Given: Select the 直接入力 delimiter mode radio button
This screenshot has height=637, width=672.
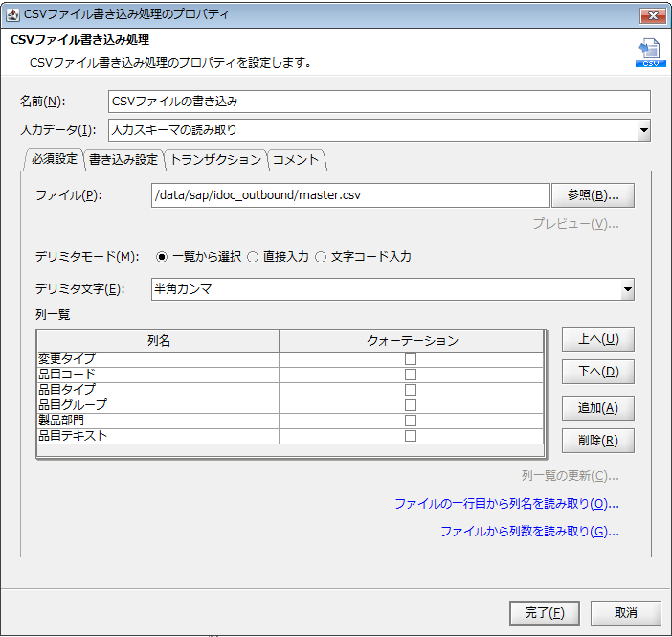Looking at the screenshot, I should [253, 257].
